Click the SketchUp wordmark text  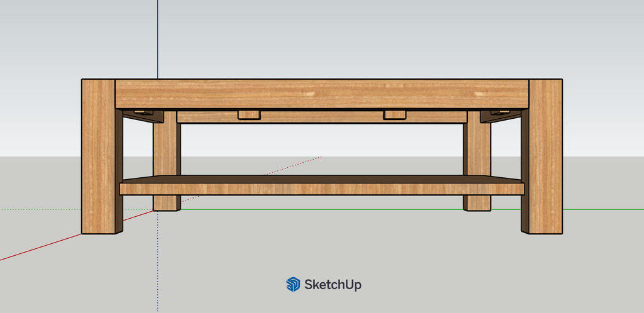pos(333,285)
